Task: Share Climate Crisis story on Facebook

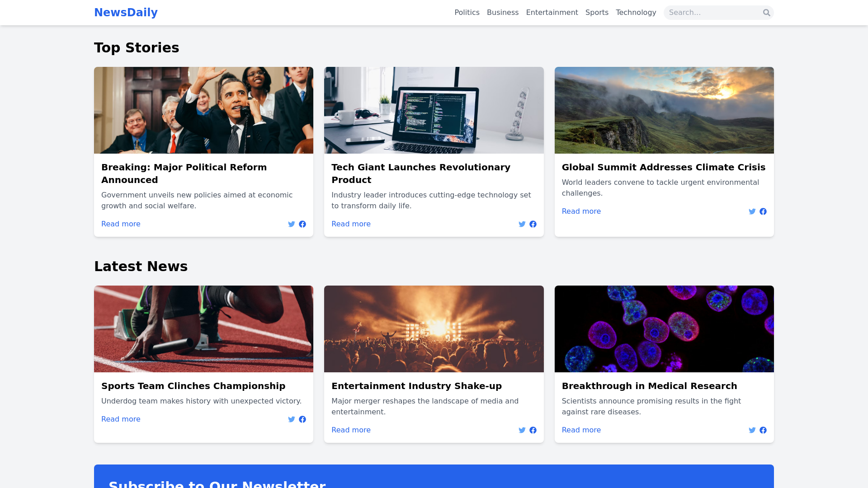Action: point(763,211)
